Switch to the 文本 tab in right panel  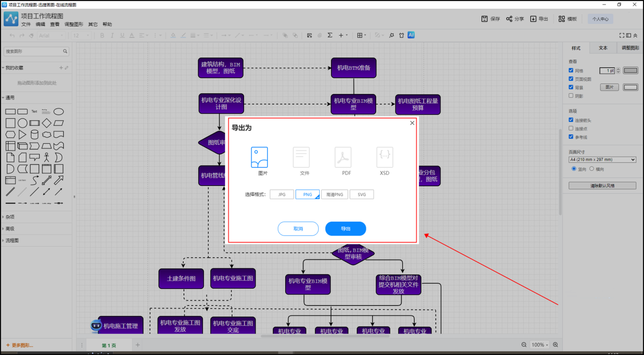click(603, 48)
